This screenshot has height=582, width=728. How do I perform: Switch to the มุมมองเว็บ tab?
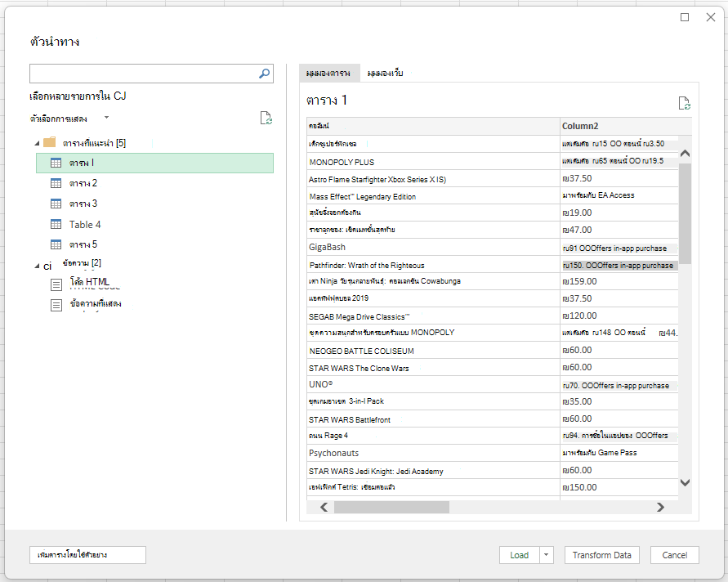click(386, 73)
